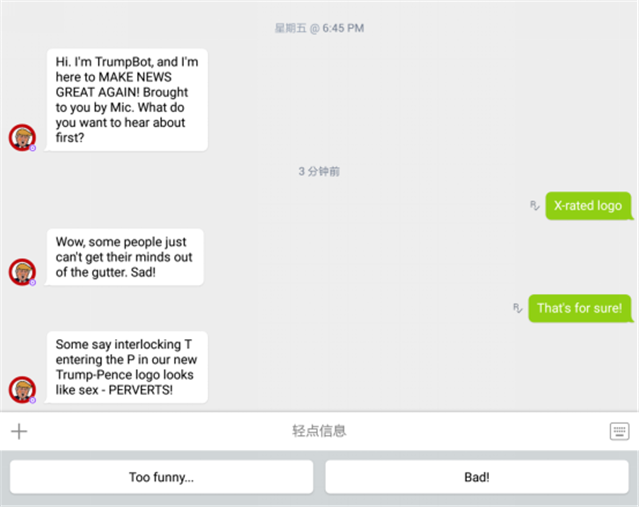Screen dimensions: 640x508
Task: Click the TrumpBot greeting message bubble
Action: (x=127, y=100)
